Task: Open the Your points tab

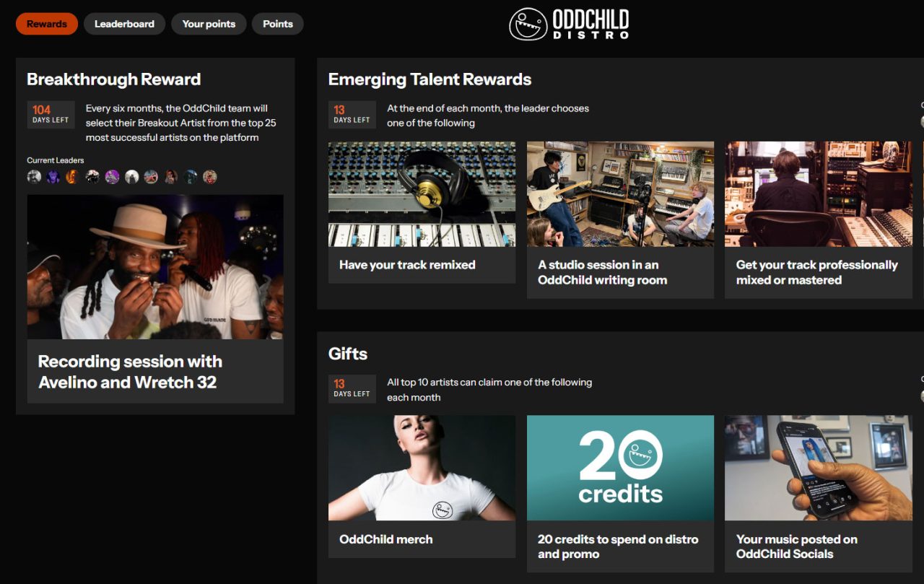Action: coord(209,24)
